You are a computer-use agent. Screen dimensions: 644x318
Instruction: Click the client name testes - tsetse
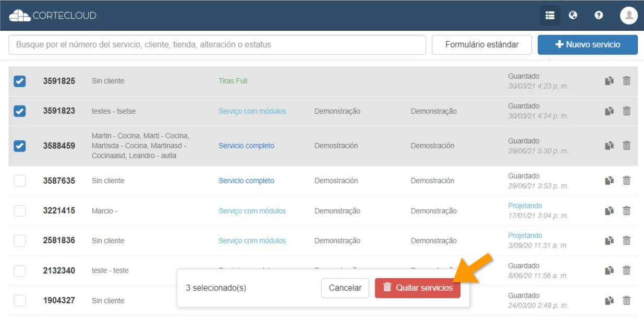coord(112,111)
